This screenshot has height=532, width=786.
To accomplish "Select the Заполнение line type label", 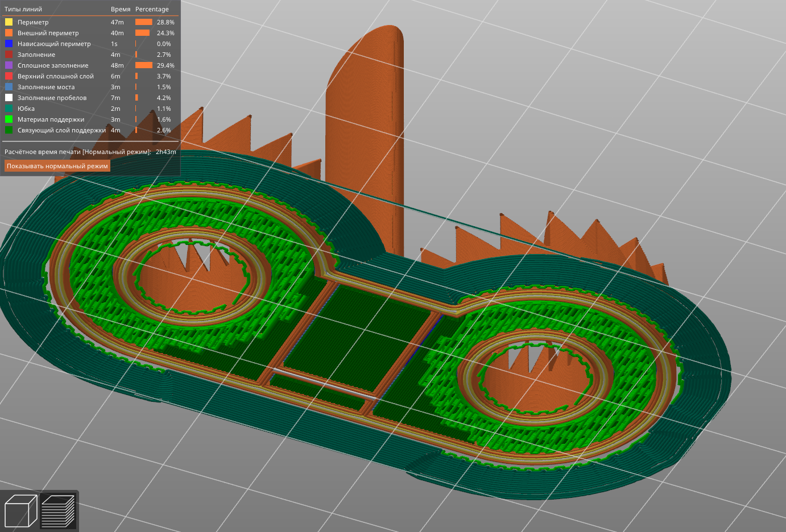I will [x=36, y=55].
